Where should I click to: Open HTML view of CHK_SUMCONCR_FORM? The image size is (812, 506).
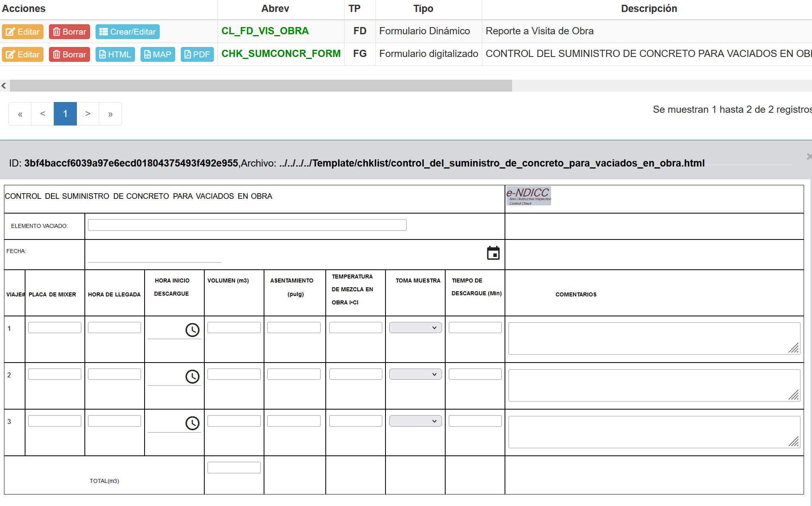coord(115,55)
